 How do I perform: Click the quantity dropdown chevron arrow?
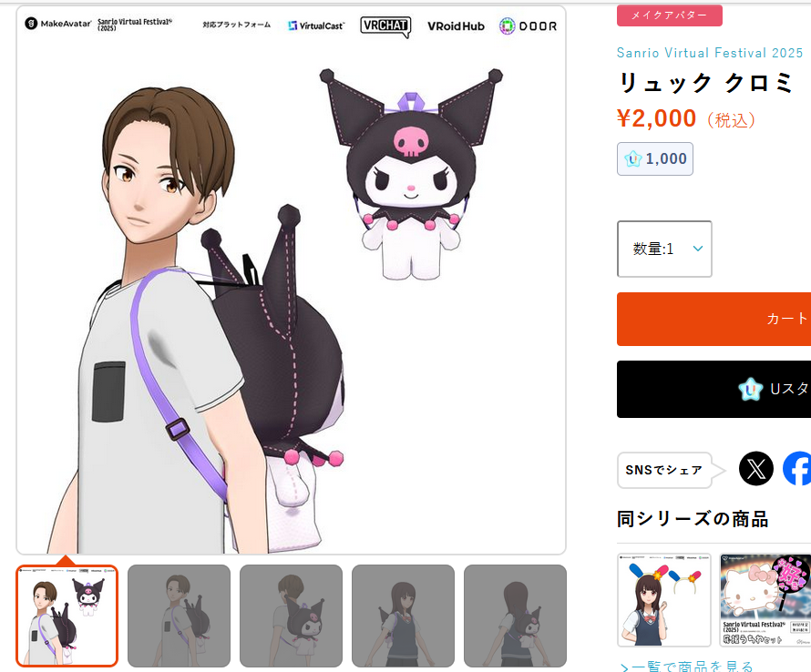click(698, 249)
